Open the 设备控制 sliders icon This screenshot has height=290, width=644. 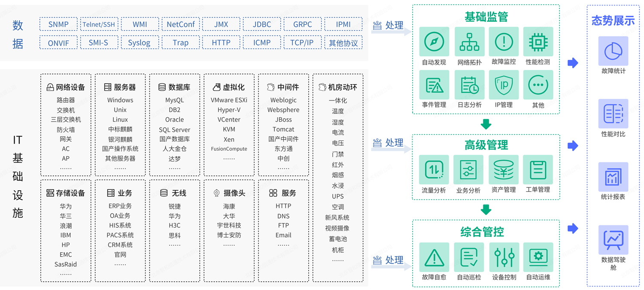[504, 257]
